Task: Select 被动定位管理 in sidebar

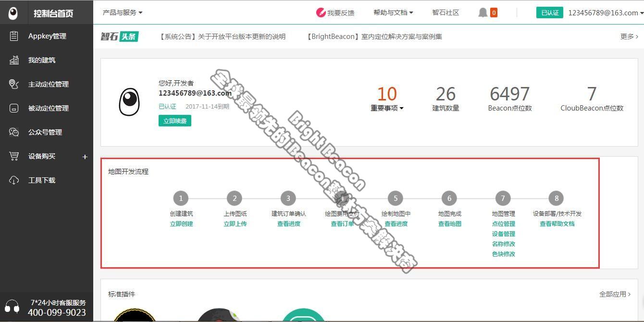Action: 49,108
